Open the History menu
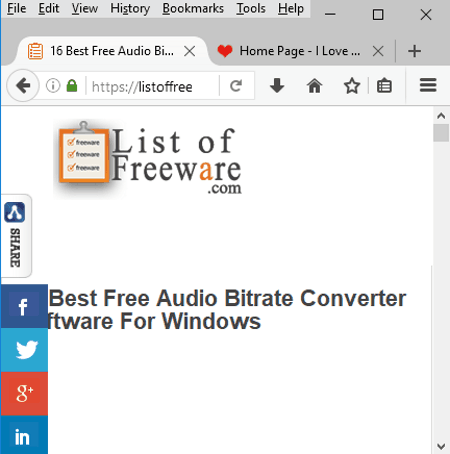 click(130, 8)
